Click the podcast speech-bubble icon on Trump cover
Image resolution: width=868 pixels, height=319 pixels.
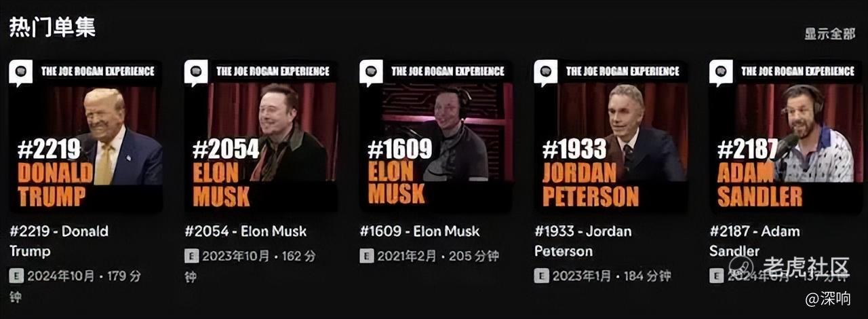21,73
